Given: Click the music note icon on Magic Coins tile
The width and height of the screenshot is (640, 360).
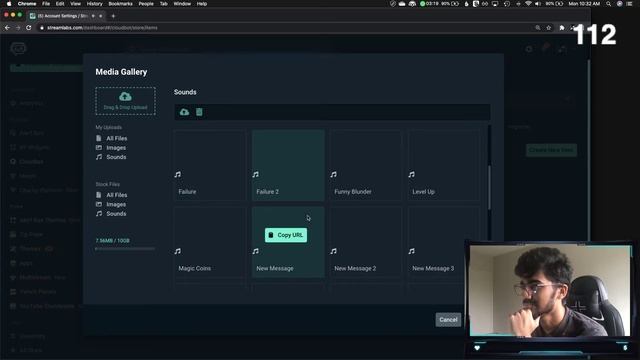Looking at the screenshot, I should point(178,251).
